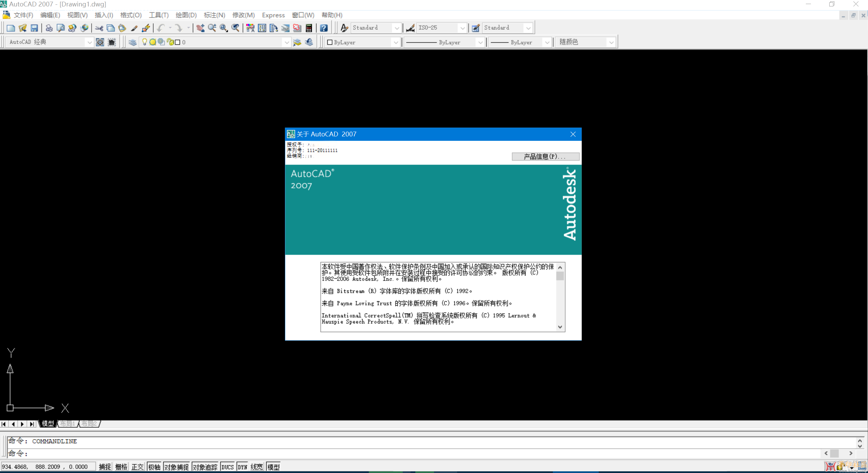Click the Zoom Window icon

224,28
